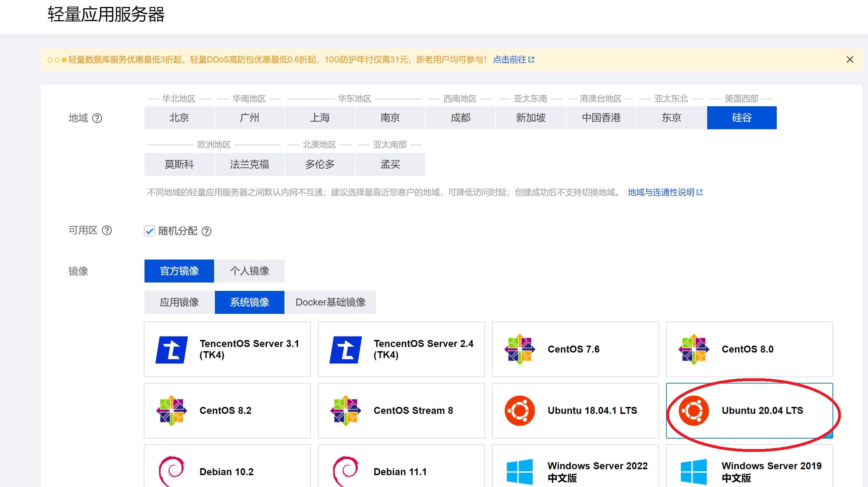Click the external-link icon after 点击前往
868x487 pixels.
(x=531, y=60)
